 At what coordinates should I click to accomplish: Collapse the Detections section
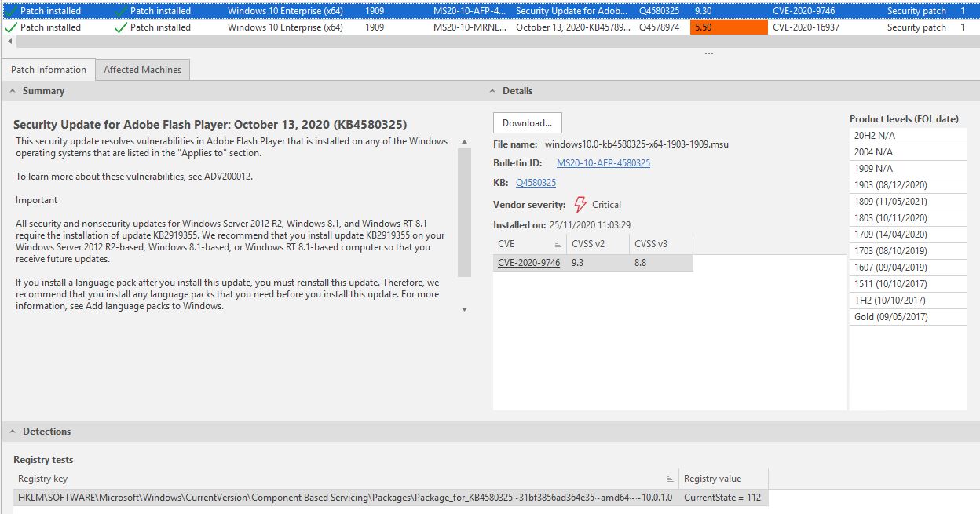[13, 432]
